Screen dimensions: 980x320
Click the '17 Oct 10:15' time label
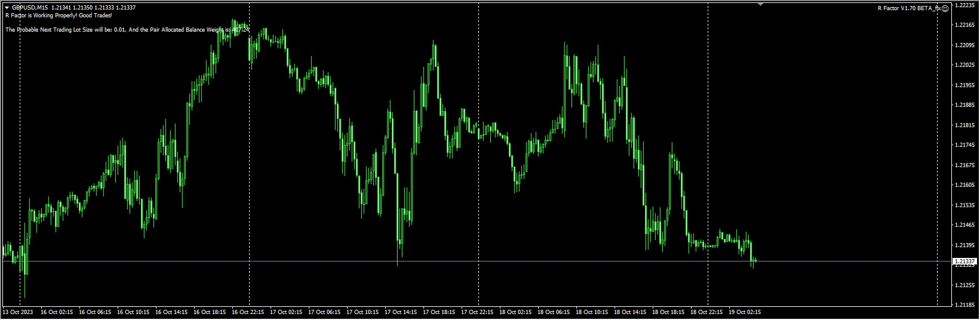364,312
